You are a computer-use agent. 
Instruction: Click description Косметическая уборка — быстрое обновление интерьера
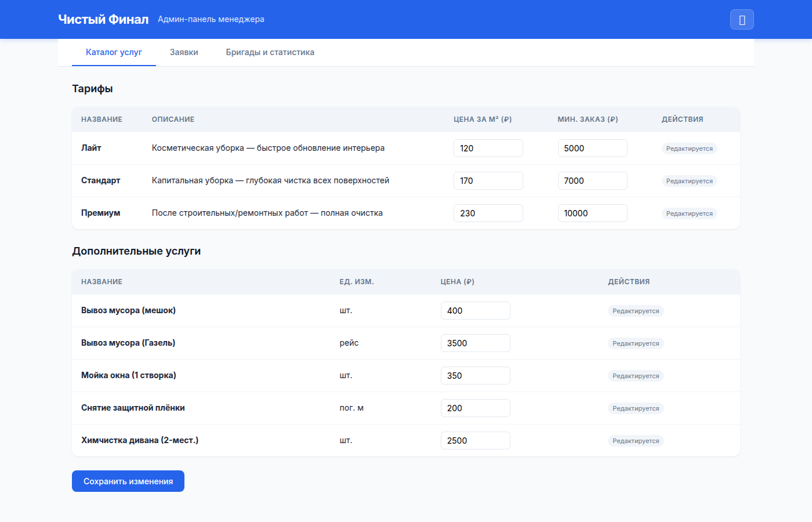pos(268,148)
